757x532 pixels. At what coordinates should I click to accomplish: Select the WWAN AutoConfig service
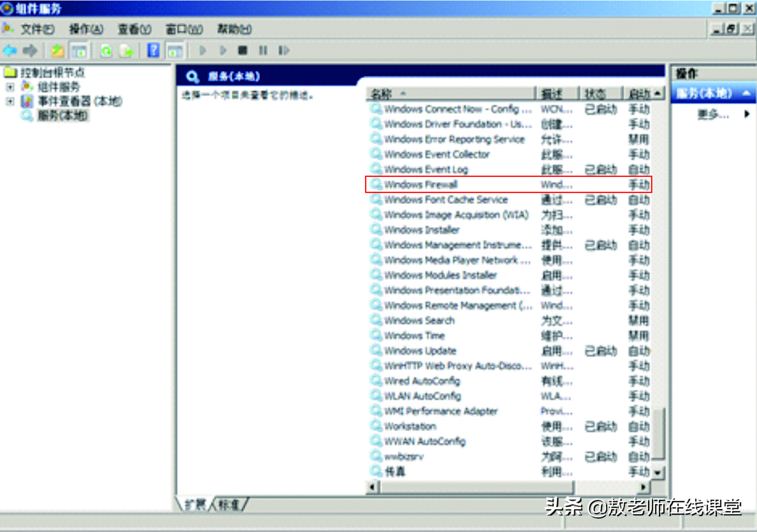click(x=508, y=441)
